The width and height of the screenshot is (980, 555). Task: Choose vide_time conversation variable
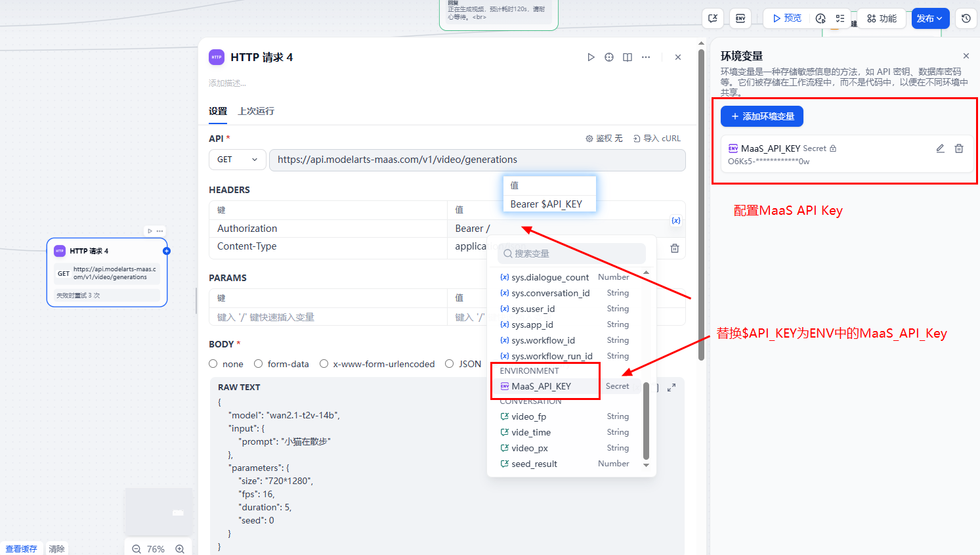[565, 432]
